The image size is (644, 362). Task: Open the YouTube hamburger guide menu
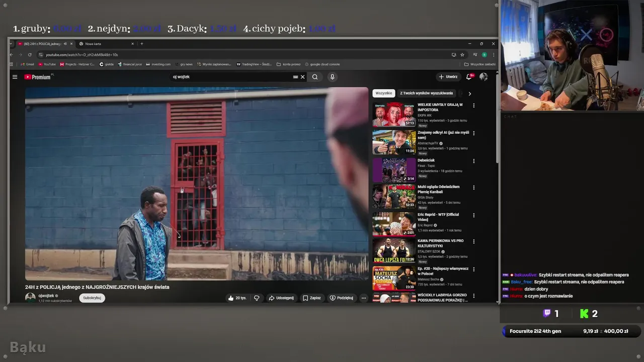[x=15, y=77]
